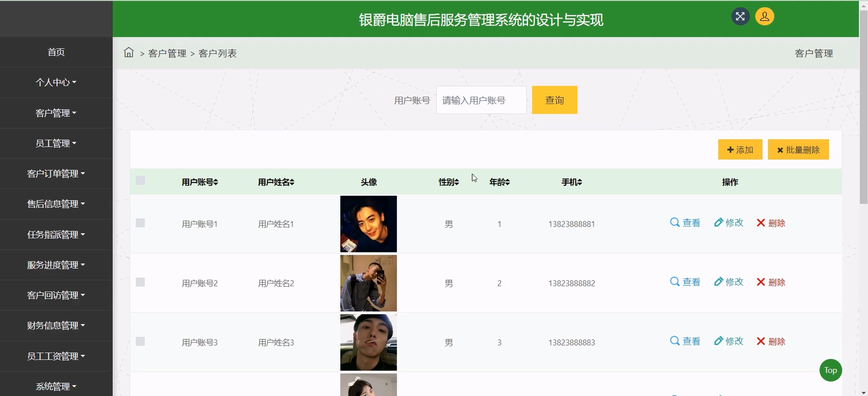
Task: Click red X delete icon for 用户账号3
Action: click(761, 341)
